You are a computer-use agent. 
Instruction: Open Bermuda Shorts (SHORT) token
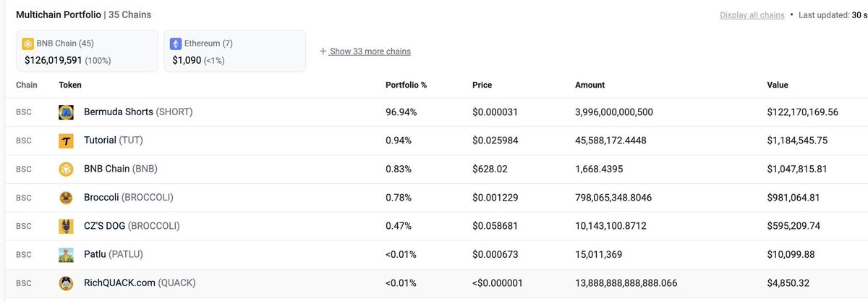138,112
